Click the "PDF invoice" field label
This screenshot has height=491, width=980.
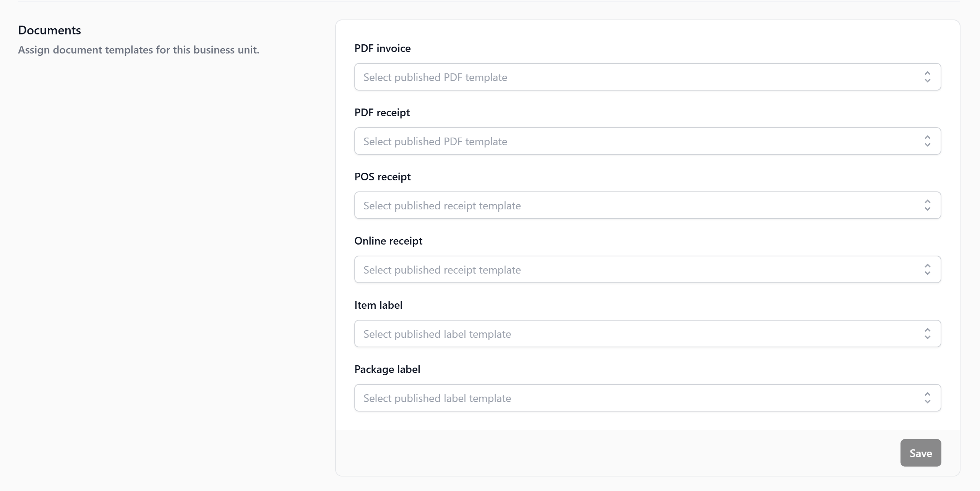click(x=382, y=48)
